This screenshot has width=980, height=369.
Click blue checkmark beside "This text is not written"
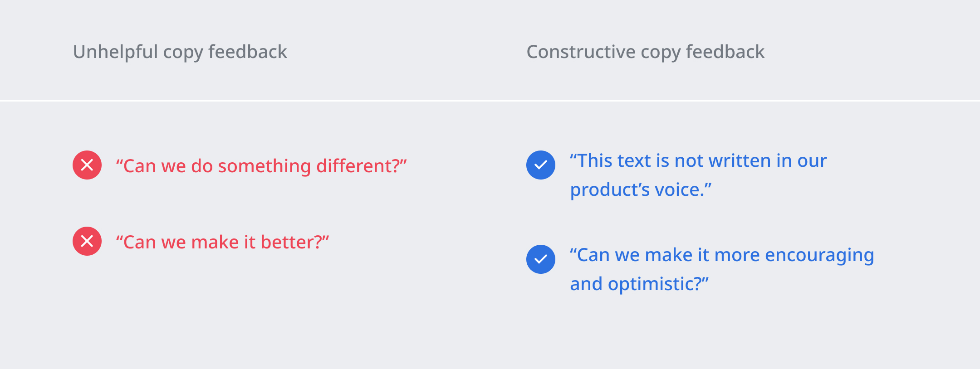pos(541,165)
